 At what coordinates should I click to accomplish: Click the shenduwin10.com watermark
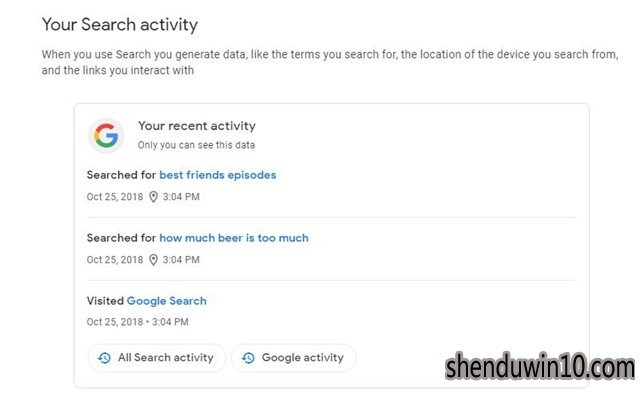click(540, 366)
